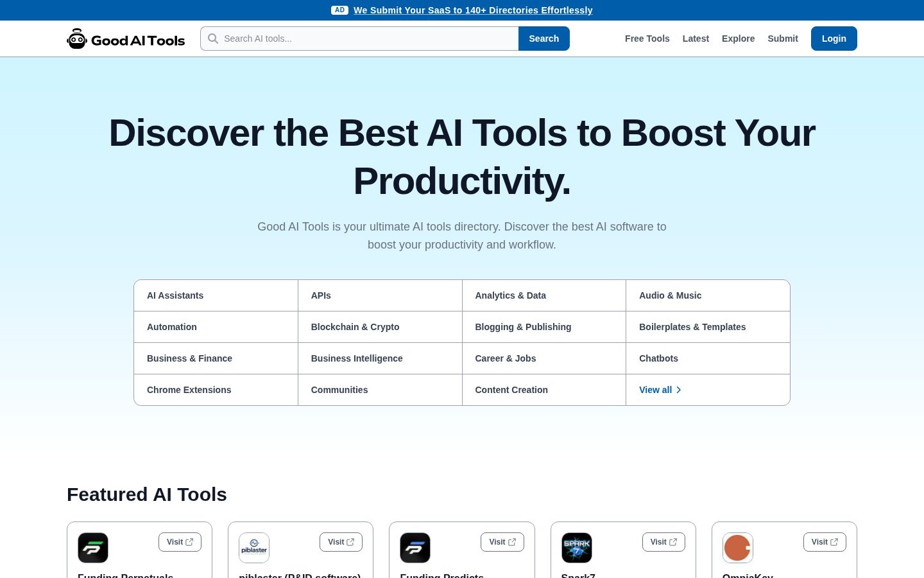Select the Communities category
The image size is (924, 578).
click(380, 390)
